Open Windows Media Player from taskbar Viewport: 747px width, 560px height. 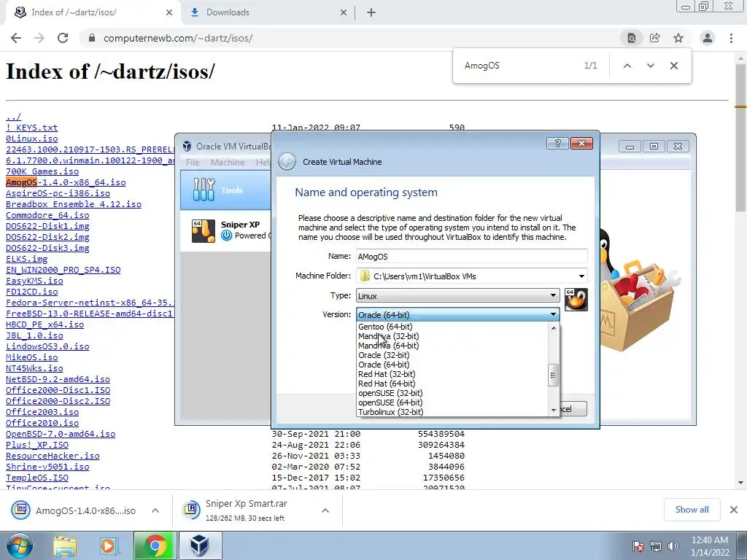109,545
